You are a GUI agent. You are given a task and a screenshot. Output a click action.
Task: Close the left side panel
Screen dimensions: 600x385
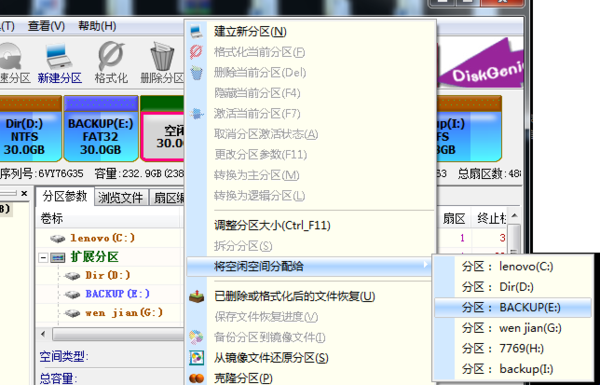tap(24, 194)
